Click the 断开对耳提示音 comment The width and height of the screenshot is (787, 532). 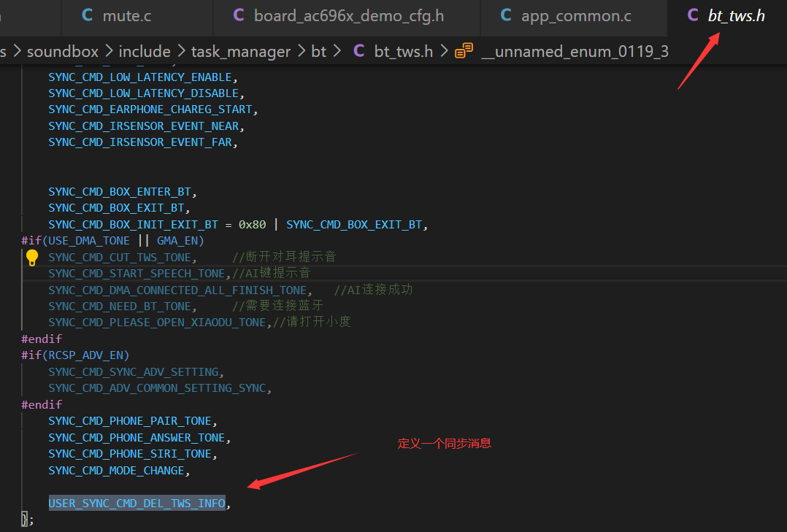tap(284, 257)
